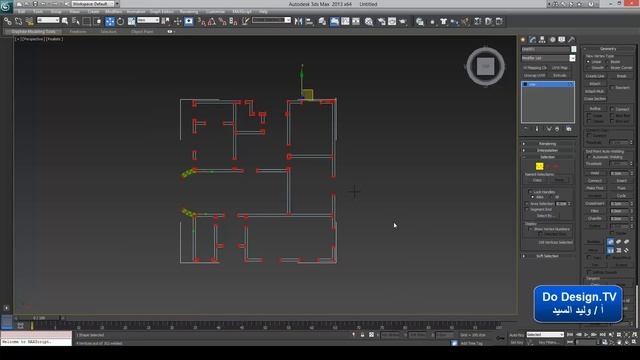Activate the Select and Scale tool
Screen dimensions: 640x360
[x=131, y=21]
